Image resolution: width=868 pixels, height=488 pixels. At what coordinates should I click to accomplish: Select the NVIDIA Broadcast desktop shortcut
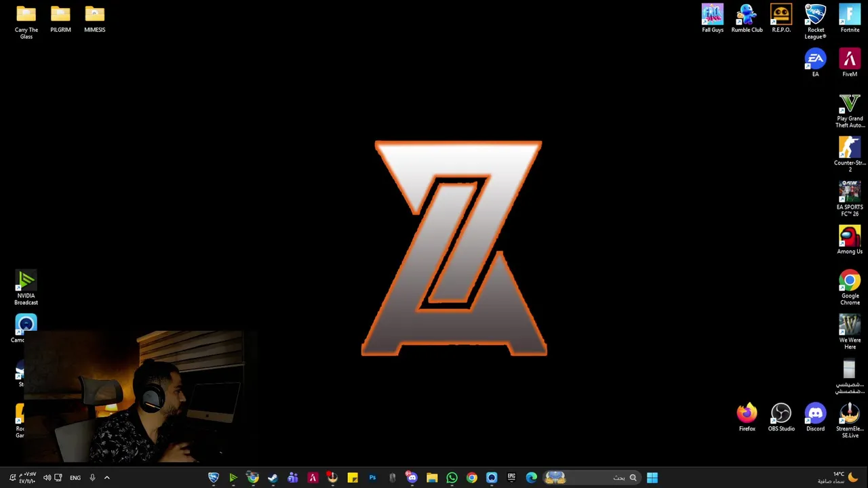[26, 288]
